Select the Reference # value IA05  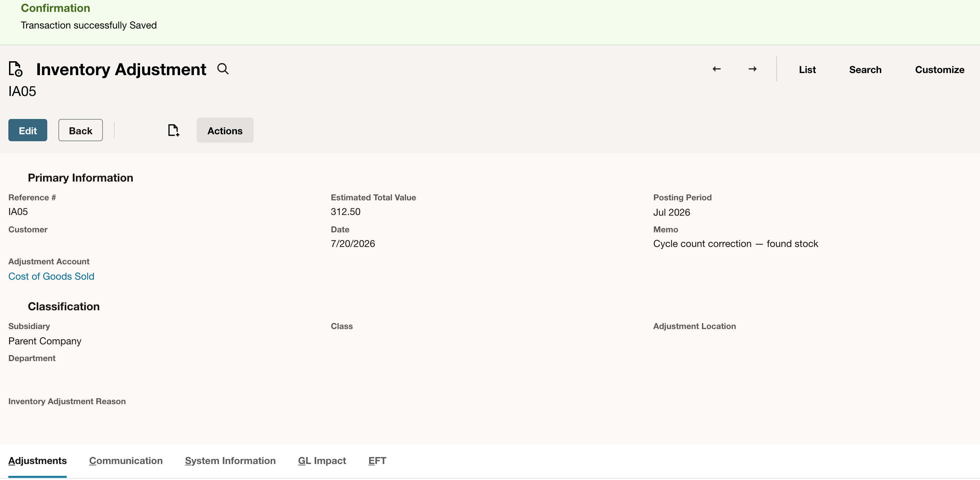click(x=18, y=211)
